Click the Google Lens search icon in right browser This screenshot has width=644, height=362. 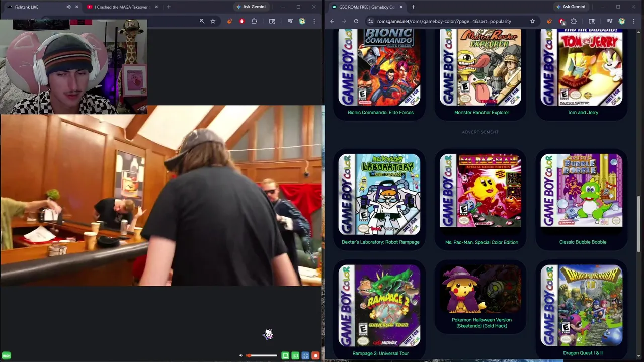tap(592, 21)
